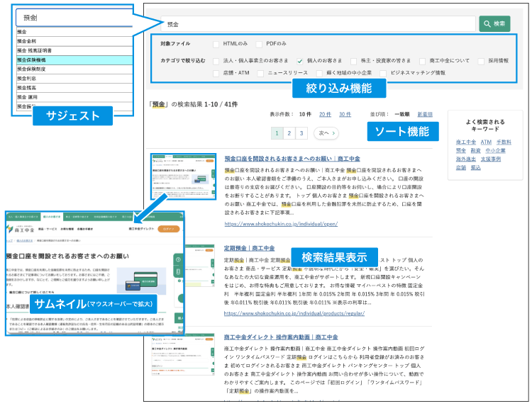
Task: Select 預金 運用 suggestion
Action: [x=74, y=97]
